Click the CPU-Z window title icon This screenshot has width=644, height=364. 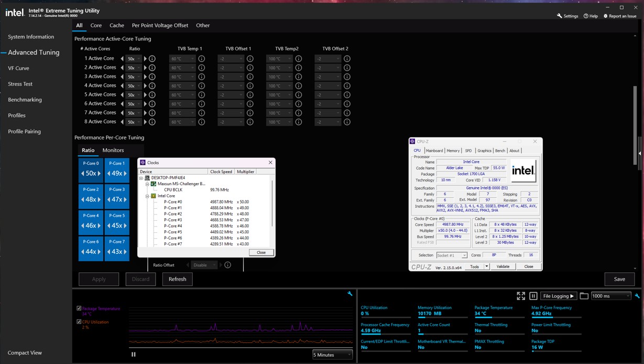tap(413, 142)
